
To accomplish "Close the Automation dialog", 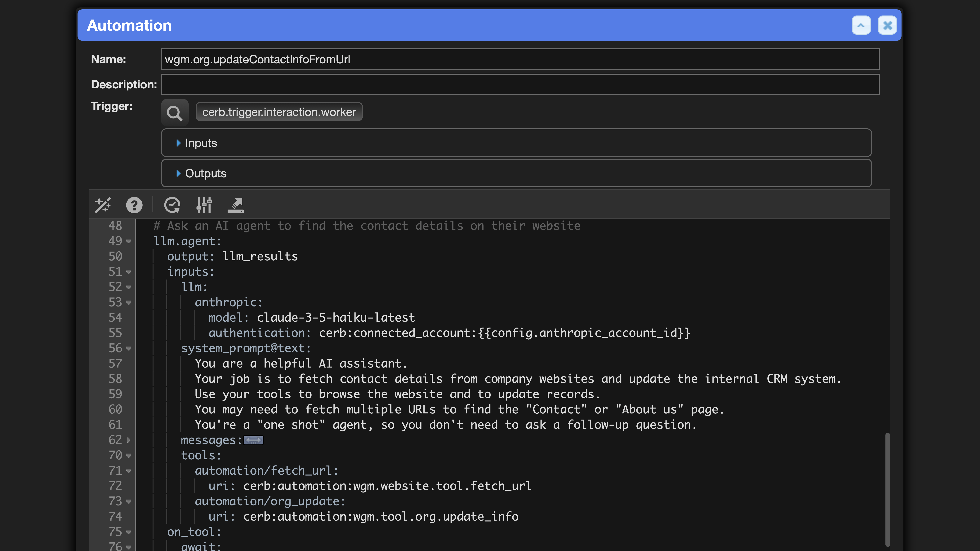I will [888, 25].
